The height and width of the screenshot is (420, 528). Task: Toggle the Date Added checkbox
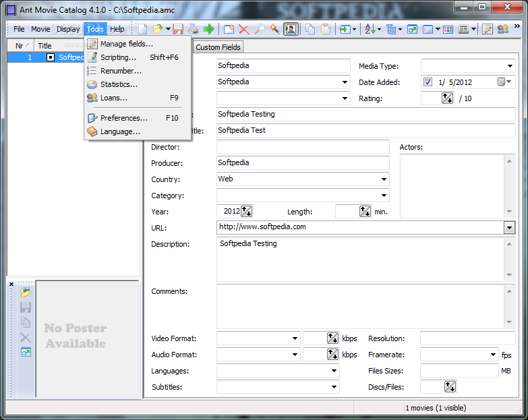coord(428,82)
